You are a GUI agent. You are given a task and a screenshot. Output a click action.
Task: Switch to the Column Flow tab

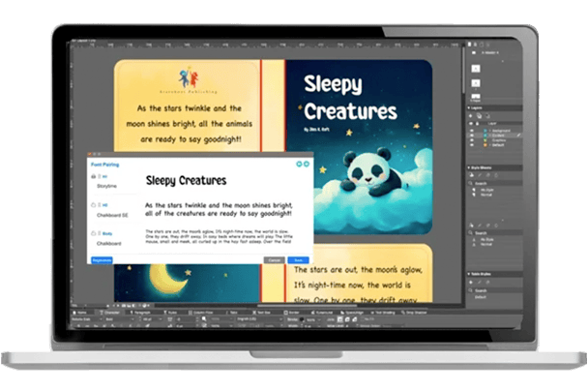point(200,313)
